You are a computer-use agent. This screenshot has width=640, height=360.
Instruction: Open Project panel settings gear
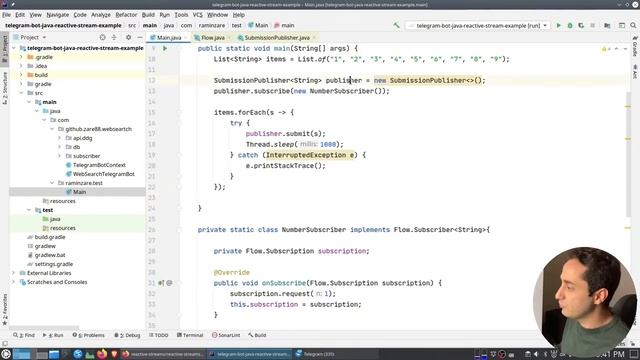tap(129, 37)
